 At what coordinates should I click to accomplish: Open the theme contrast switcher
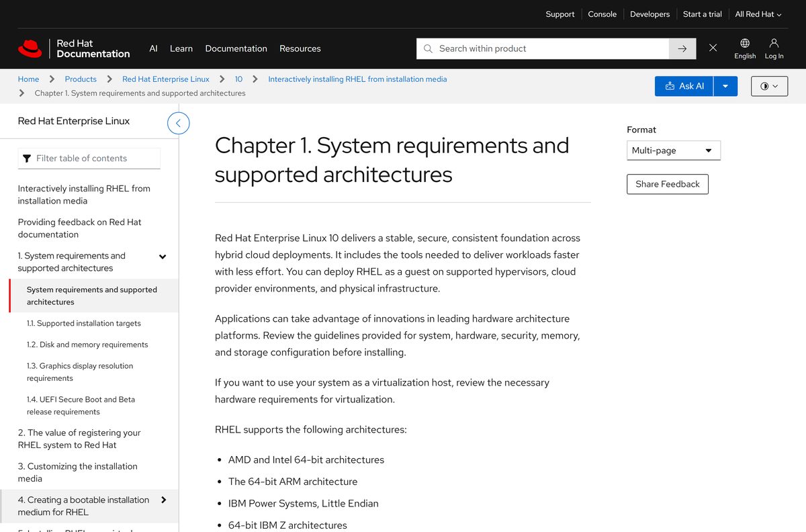[x=769, y=86]
